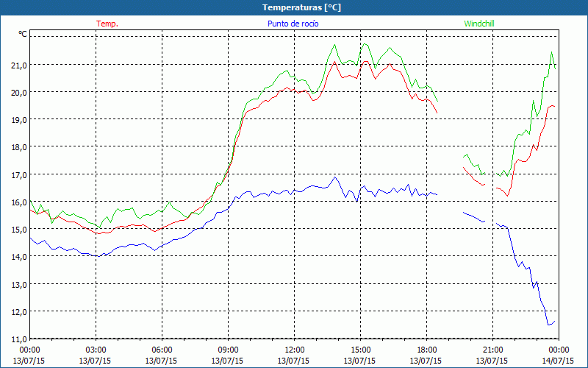The height and width of the screenshot is (368, 588).
Task: Click the '17,0' y-axis value
Action: tap(20, 174)
